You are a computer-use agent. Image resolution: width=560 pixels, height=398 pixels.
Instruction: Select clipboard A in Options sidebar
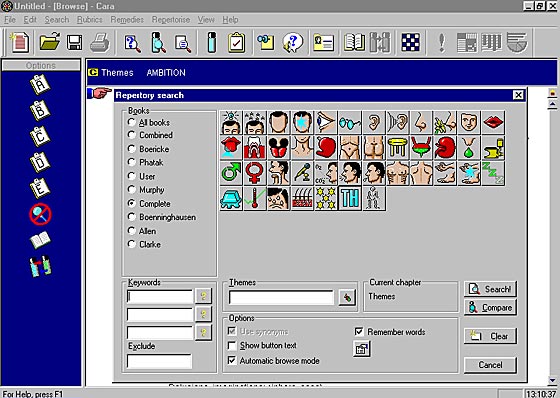[x=40, y=85]
